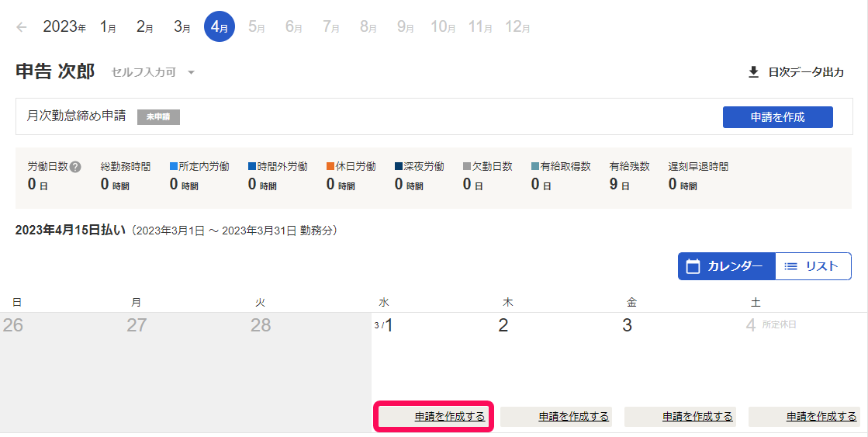Click the 未申請 status badge
This screenshot has height=437, width=868.
(x=158, y=117)
